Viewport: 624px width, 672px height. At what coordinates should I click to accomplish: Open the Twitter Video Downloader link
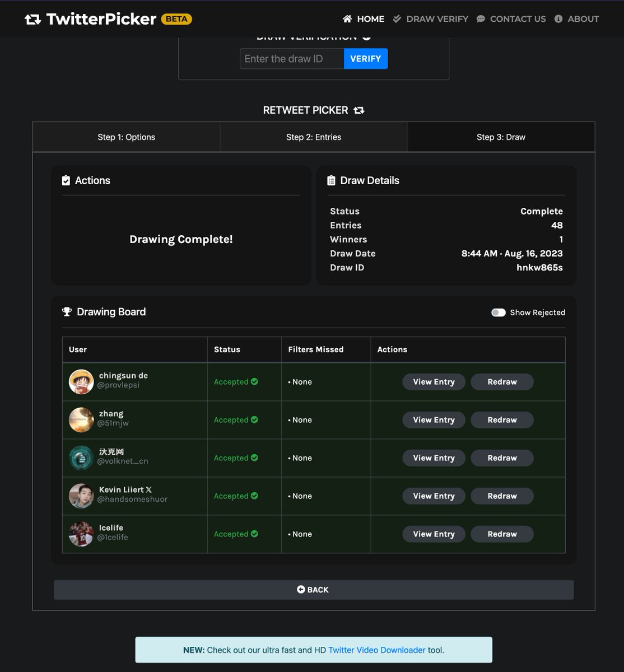377,650
